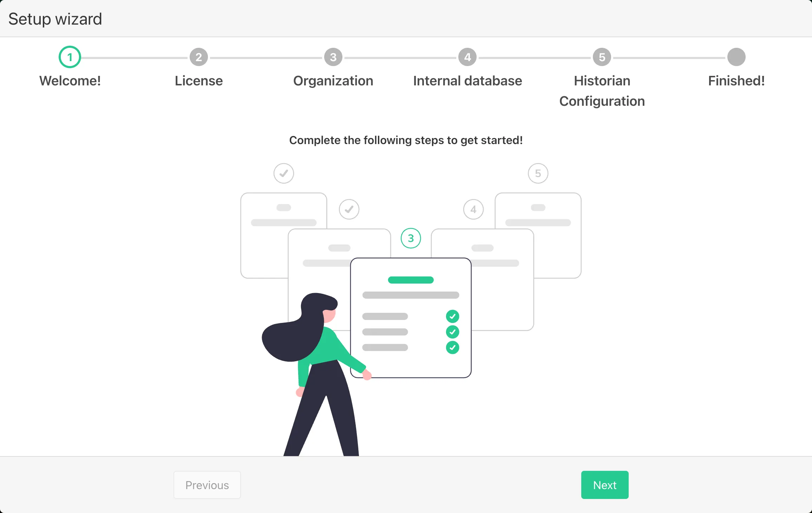Click the wizard illustration image
Image resolution: width=812 pixels, height=513 pixels.
pyautogui.click(x=411, y=309)
